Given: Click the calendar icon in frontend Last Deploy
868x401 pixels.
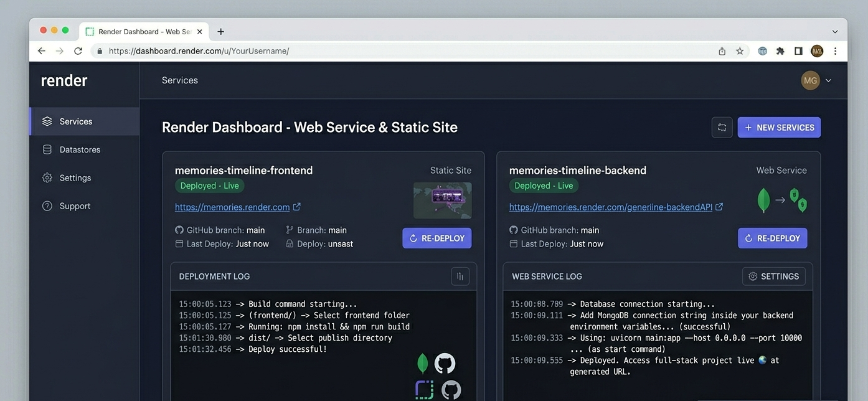Looking at the screenshot, I should (179, 243).
